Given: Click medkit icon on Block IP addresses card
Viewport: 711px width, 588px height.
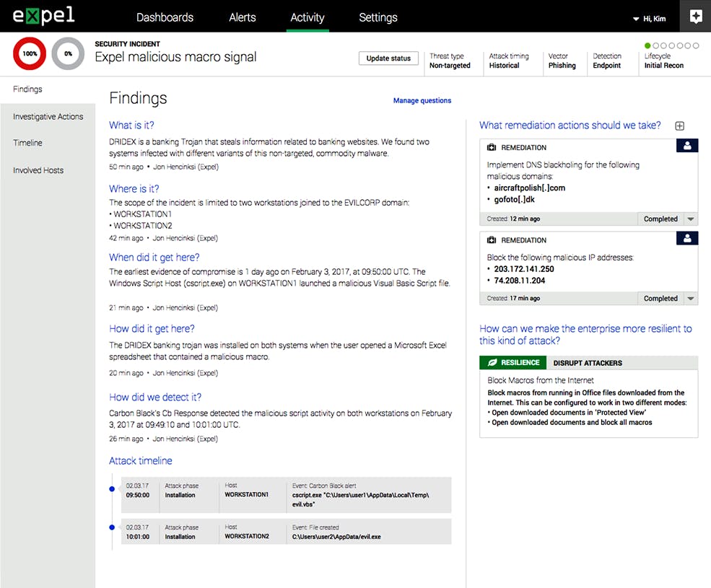Looking at the screenshot, I should click(492, 240).
